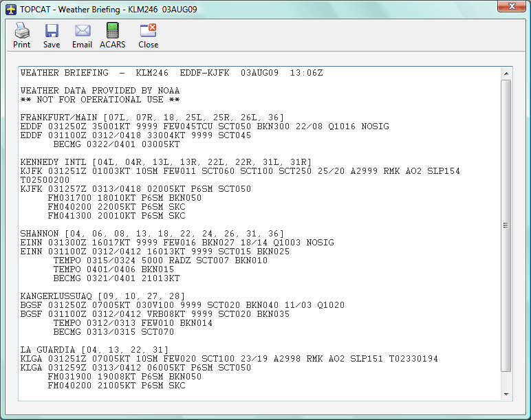The height and width of the screenshot is (420, 531).
Task: Select the FRANKFURT/MAIN runway heading line
Action: tap(152, 118)
